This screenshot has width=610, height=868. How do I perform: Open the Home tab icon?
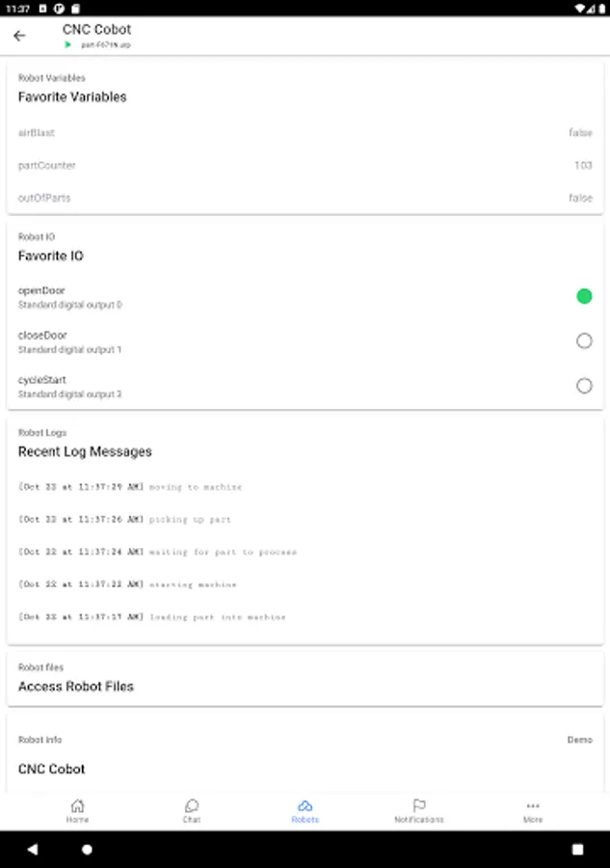[77, 805]
